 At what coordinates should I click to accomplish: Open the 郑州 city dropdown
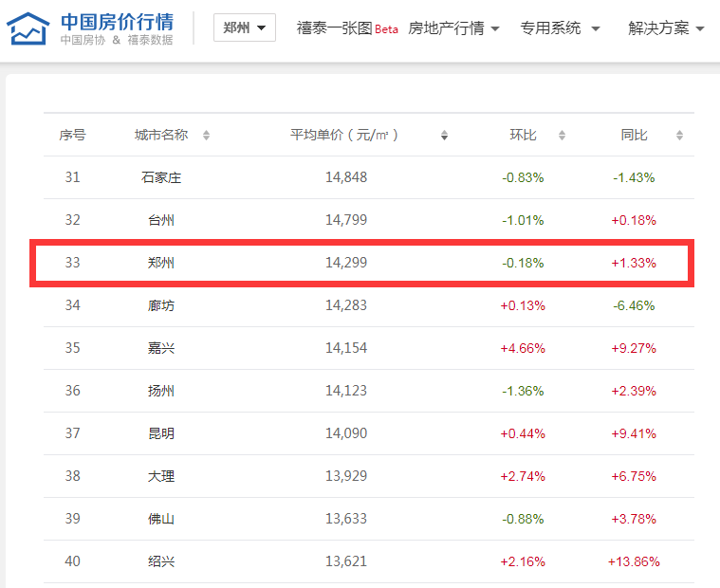click(245, 28)
